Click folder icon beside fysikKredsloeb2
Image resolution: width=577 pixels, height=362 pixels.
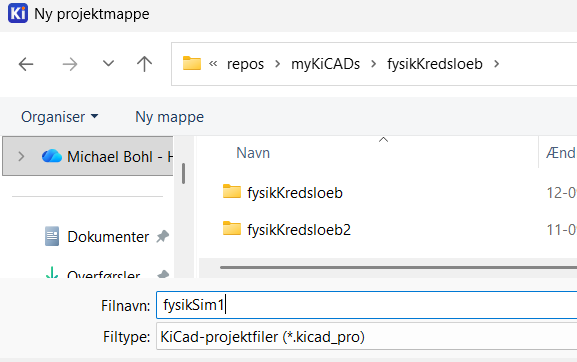(232, 228)
